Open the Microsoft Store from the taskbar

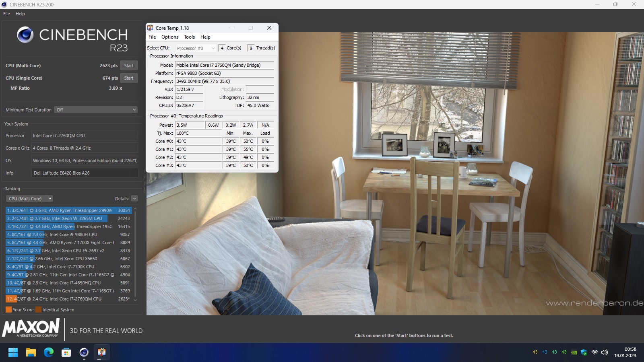[x=66, y=352]
